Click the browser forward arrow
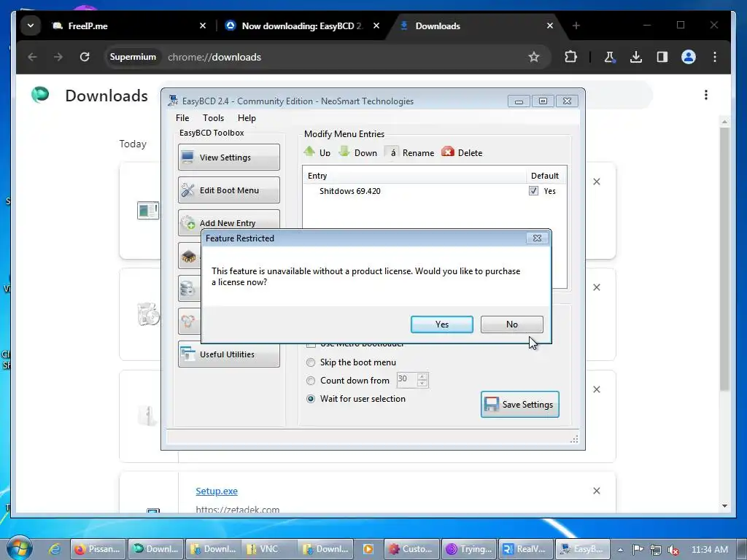This screenshot has width=747, height=560. pos(58,57)
